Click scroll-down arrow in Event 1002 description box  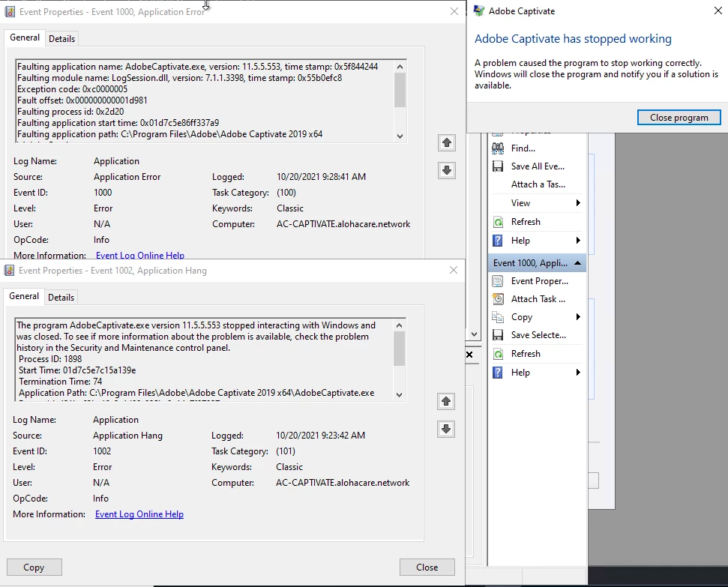399,395
